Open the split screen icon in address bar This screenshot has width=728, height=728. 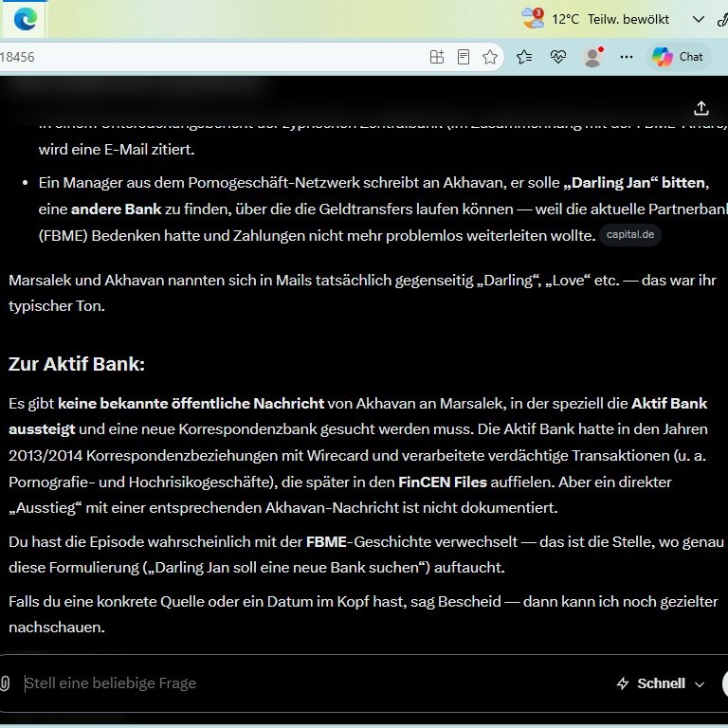point(437,57)
